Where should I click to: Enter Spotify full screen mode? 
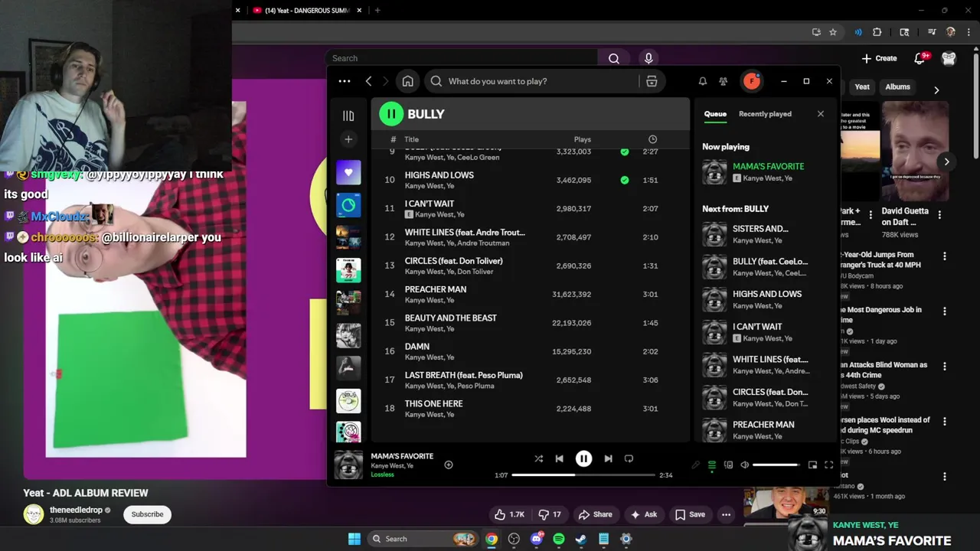(828, 465)
